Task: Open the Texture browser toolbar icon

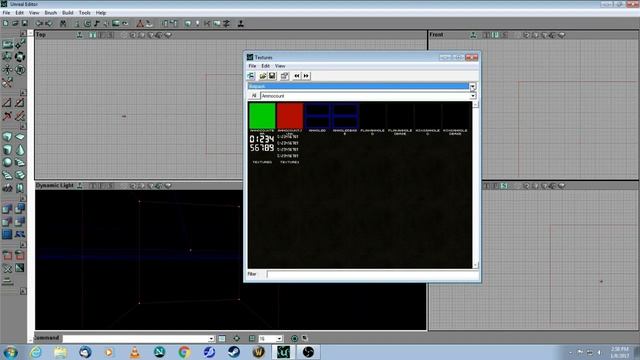Action: pos(116,24)
